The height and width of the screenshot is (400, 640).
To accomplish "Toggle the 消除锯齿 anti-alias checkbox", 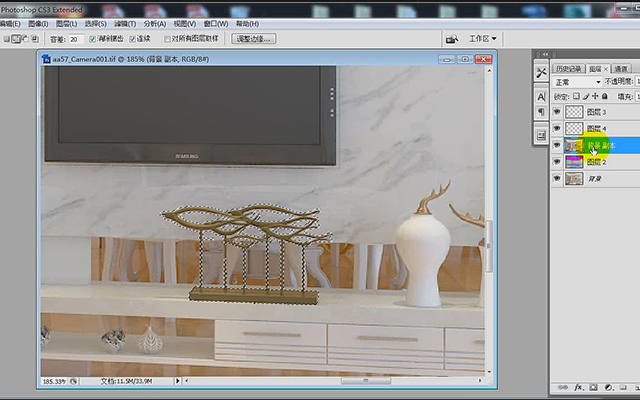I will (92, 39).
